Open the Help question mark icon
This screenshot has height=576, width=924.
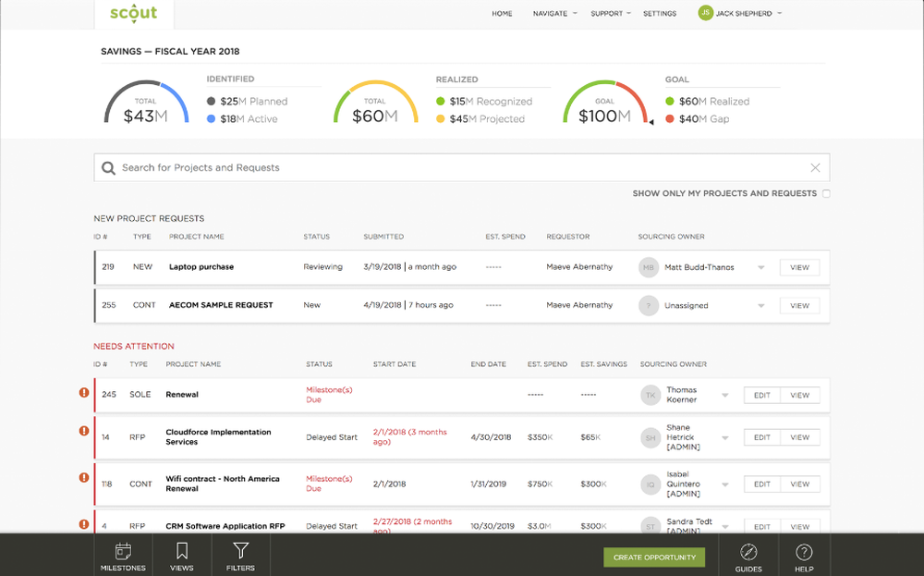tap(804, 552)
